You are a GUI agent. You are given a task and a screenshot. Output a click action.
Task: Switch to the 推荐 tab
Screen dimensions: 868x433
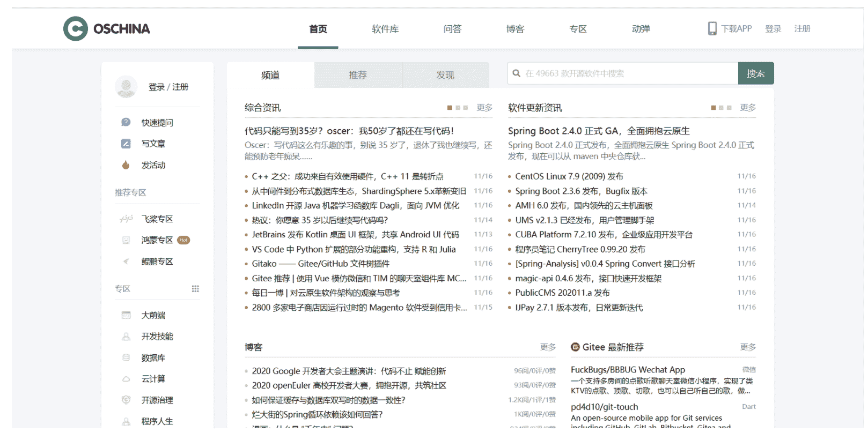[x=358, y=75]
